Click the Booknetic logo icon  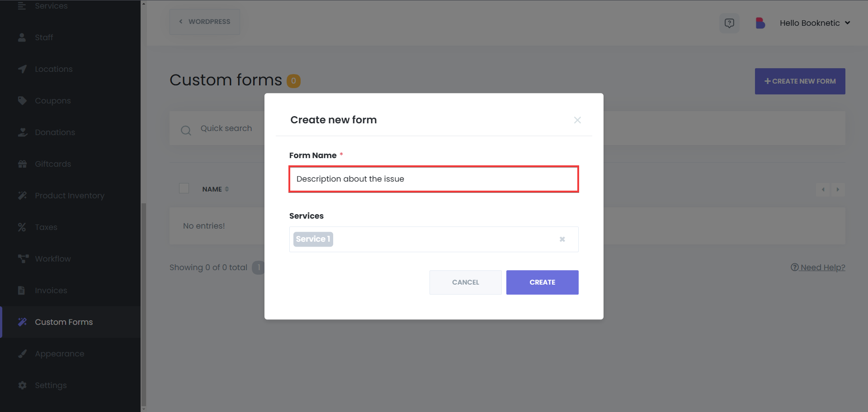tap(760, 23)
